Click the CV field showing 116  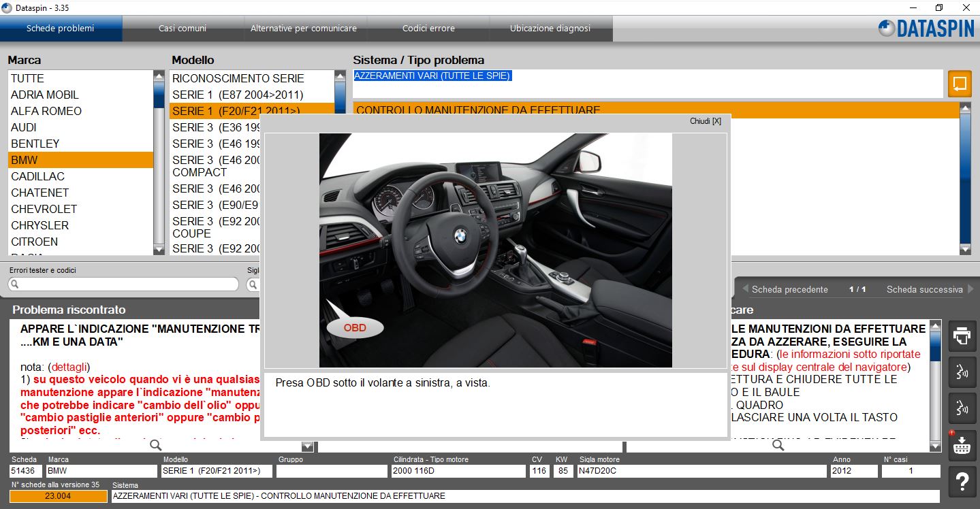(539, 471)
